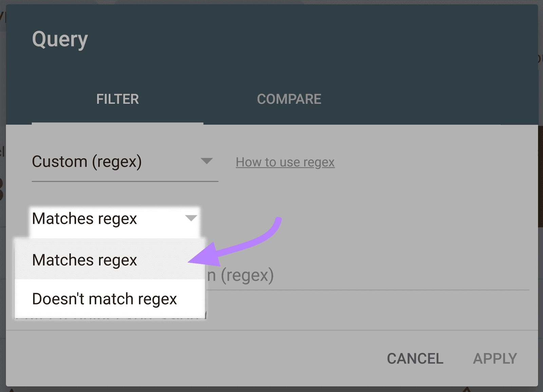This screenshot has height=392, width=543.
Task: Pick Doesn't match regex as the condition
Action: pyautogui.click(x=104, y=299)
